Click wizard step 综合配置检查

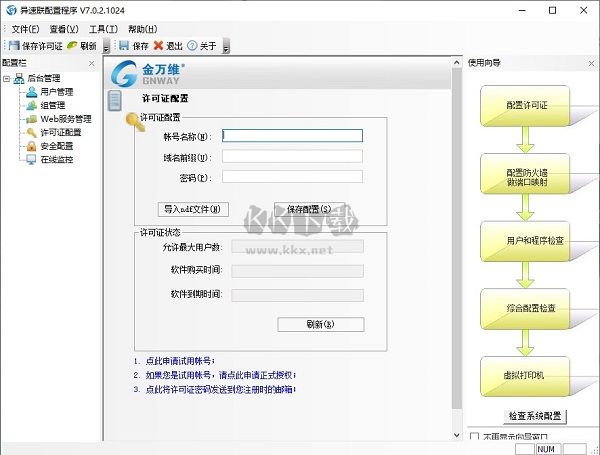click(x=525, y=309)
